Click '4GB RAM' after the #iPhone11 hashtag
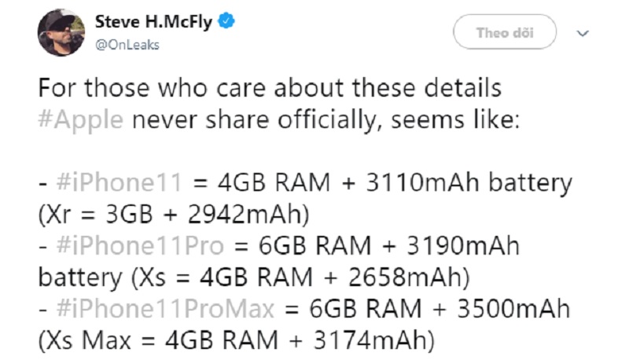This screenshot has height=364, width=629. (x=274, y=182)
